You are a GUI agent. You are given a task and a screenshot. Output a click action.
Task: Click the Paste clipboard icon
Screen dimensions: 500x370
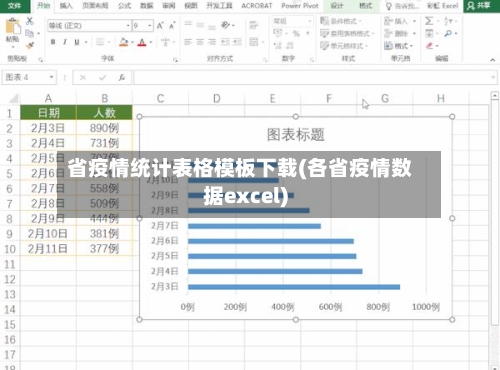13,27
